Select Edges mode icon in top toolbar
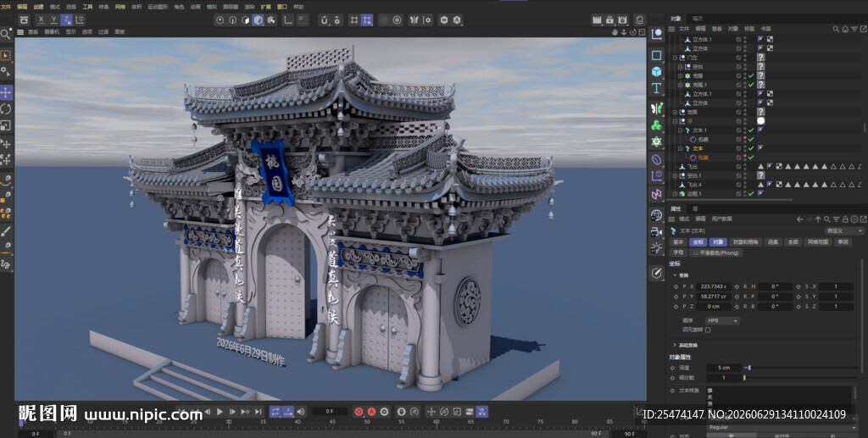Screen dimensions: 868x438 232,20
